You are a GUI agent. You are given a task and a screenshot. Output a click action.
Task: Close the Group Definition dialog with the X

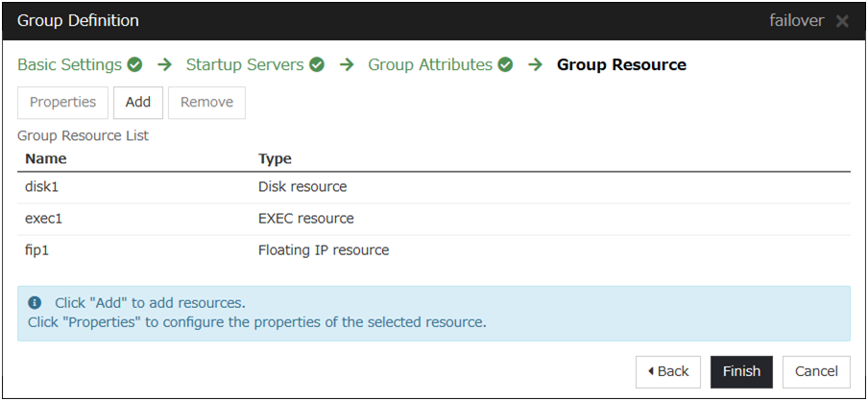coord(842,21)
